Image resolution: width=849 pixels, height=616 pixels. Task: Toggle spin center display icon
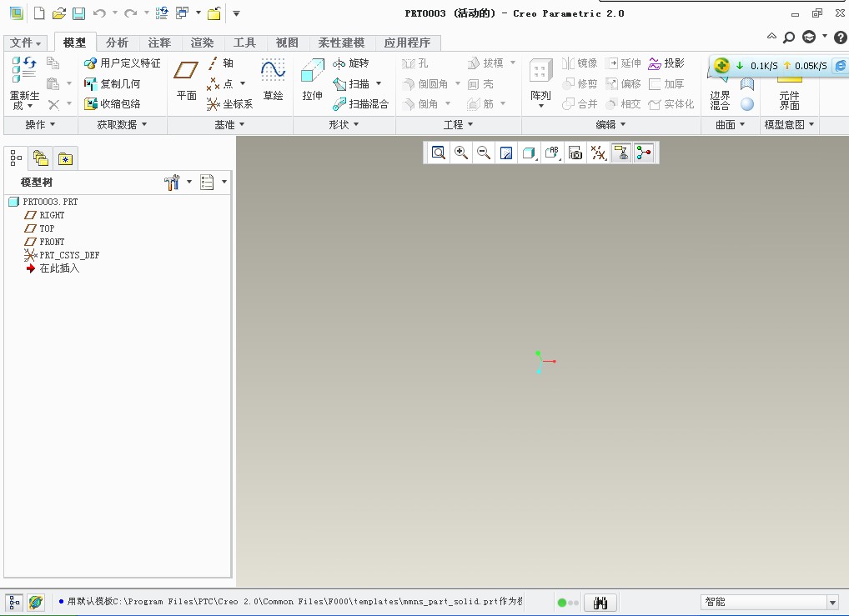coord(643,153)
